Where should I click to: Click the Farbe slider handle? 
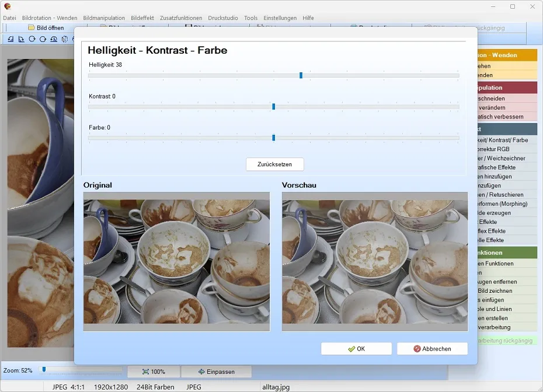274,138
